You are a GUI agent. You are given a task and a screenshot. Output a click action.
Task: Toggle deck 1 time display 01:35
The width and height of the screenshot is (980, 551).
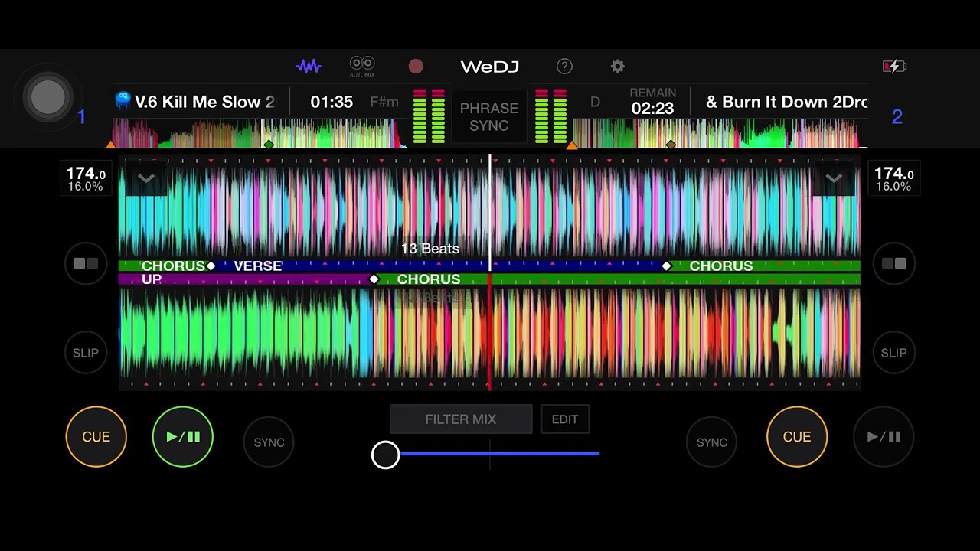pyautogui.click(x=332, y=102)
